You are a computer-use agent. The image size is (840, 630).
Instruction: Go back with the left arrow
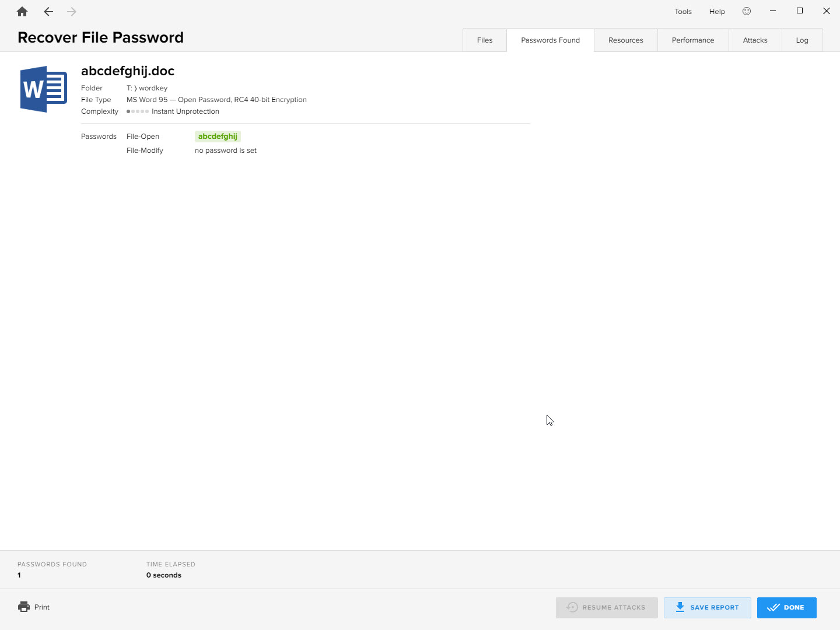tap(48, 12)
